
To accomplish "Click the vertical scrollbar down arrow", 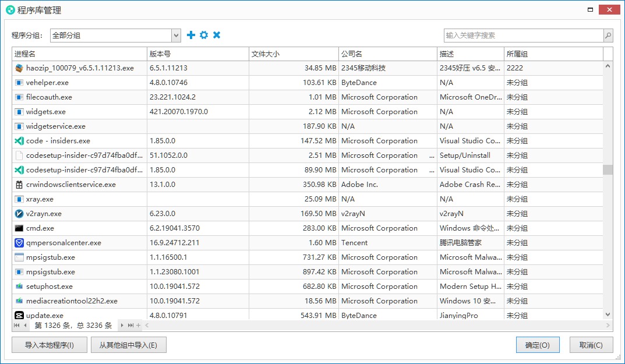I will click(608, 314).
